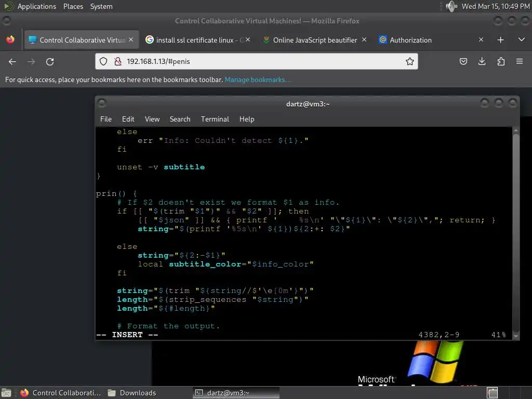Inspect the insecure connection lock icon
The width and height of the screenshot is (532, 399).
118,61
